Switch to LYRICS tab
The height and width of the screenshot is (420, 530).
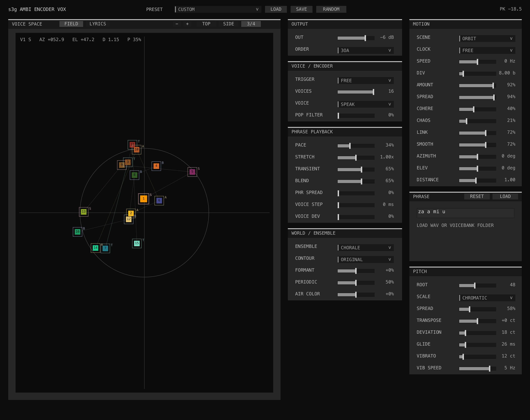[98, 24]
